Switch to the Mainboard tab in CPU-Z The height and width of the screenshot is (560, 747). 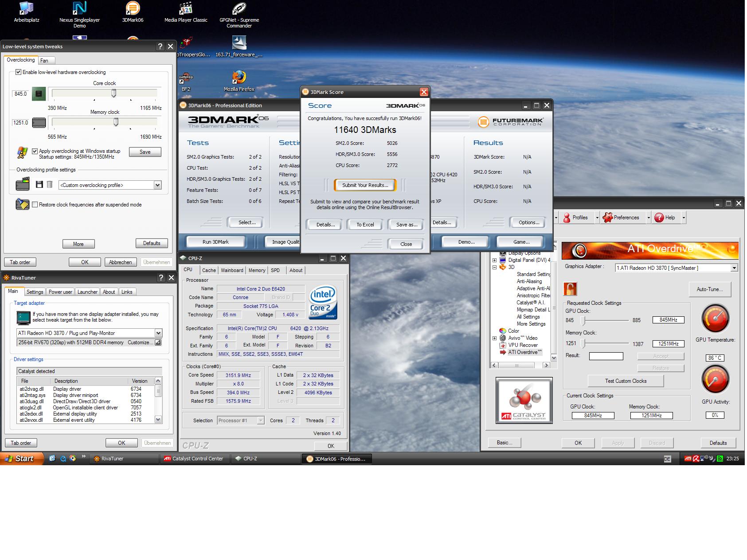tap(232, 270)
